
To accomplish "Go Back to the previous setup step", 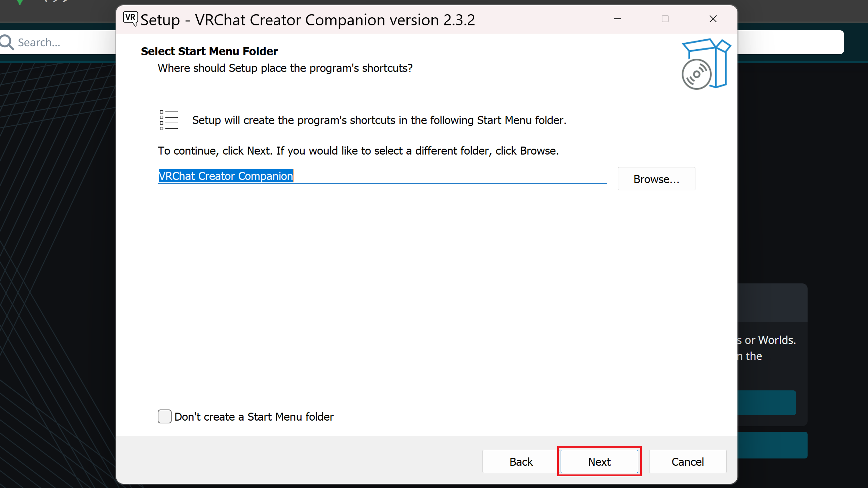I will click(521, 462).
